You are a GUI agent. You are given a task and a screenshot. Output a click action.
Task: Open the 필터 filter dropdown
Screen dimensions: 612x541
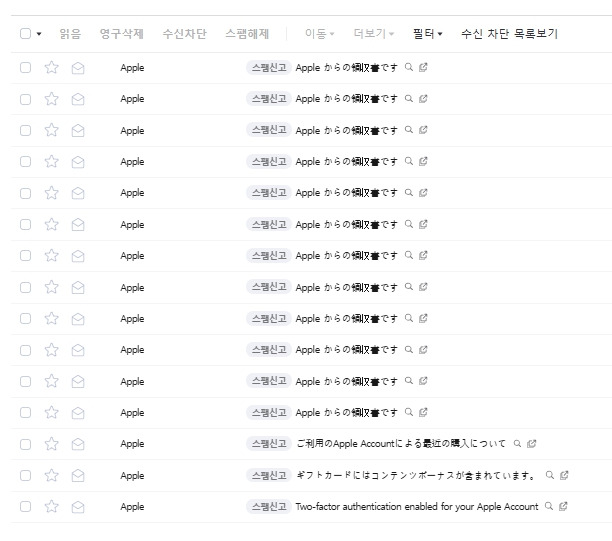428,34
